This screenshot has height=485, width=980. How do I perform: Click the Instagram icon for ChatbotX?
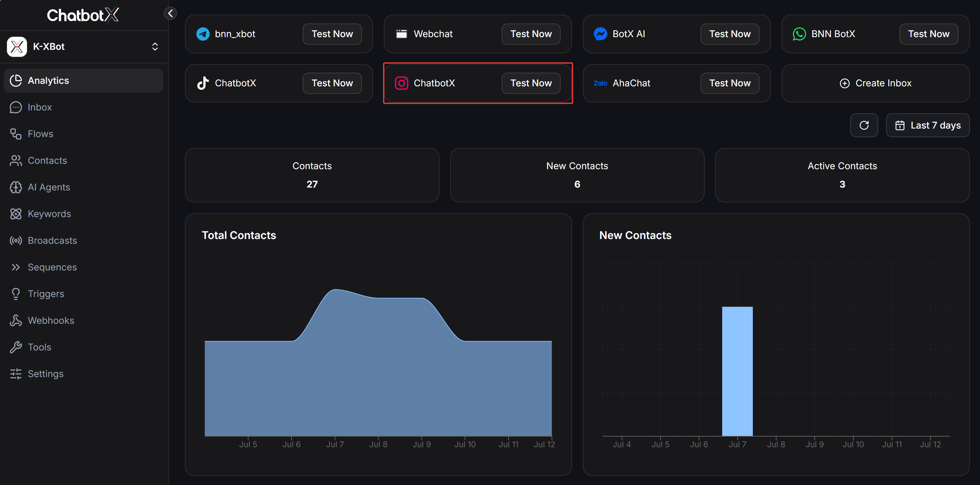(402, 83)
